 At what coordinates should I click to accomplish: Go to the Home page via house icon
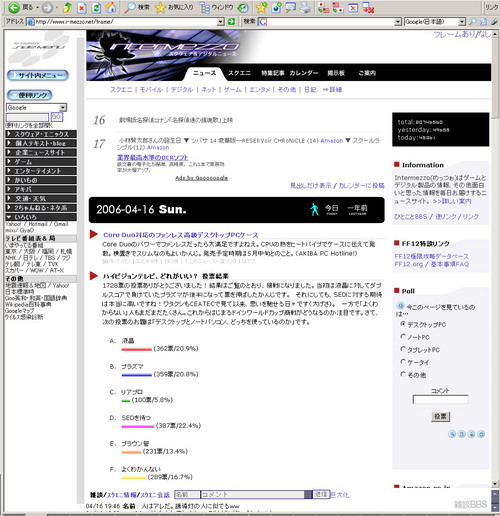point(111,7)
